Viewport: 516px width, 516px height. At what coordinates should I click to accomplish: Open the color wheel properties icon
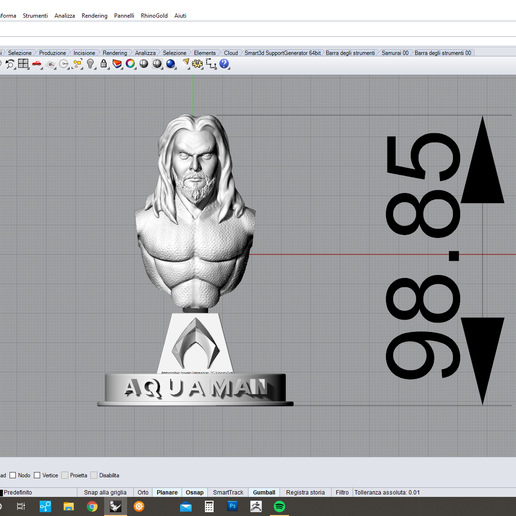pyautogui.click(x=130, y=63)
